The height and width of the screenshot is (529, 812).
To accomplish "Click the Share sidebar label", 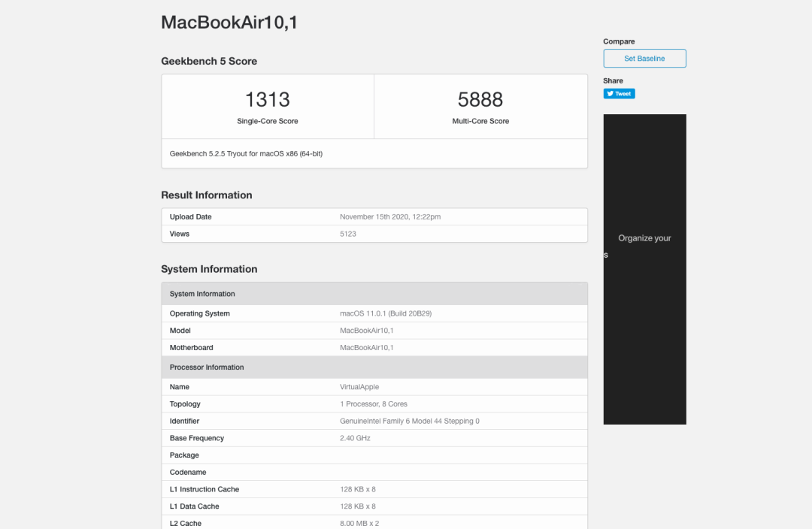I will 614,80.
